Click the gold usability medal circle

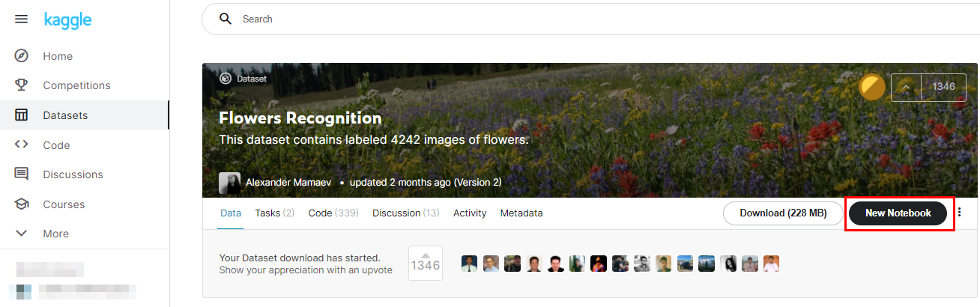click(872, 87)
